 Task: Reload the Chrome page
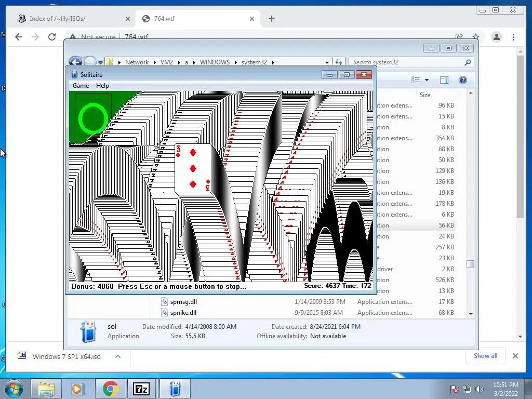click(x=52, y=37)
